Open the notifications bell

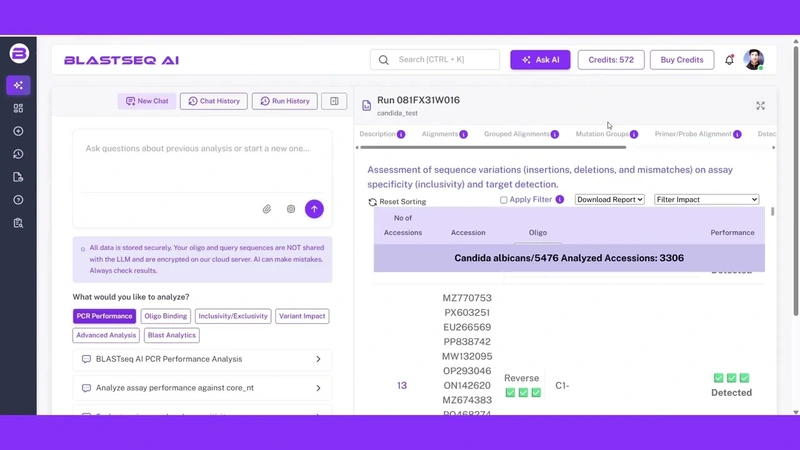click(730, 60)
